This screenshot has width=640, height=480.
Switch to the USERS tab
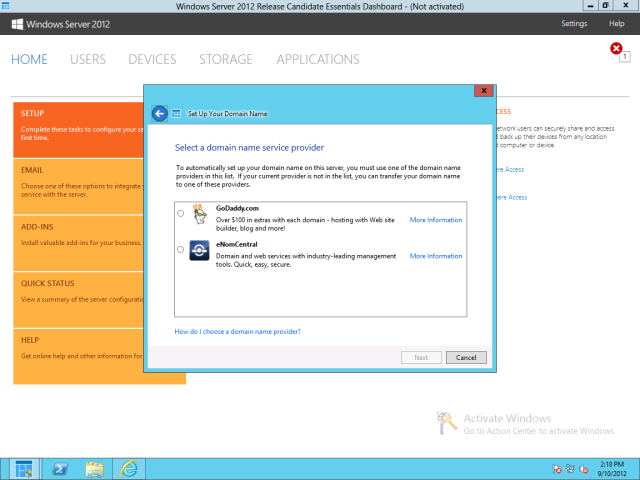pos(88,60)
